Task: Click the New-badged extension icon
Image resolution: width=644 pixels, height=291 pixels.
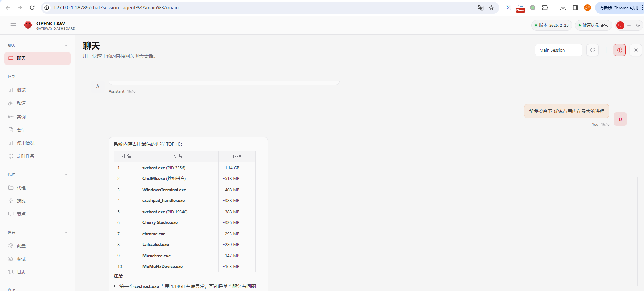Action: (520, 8)
